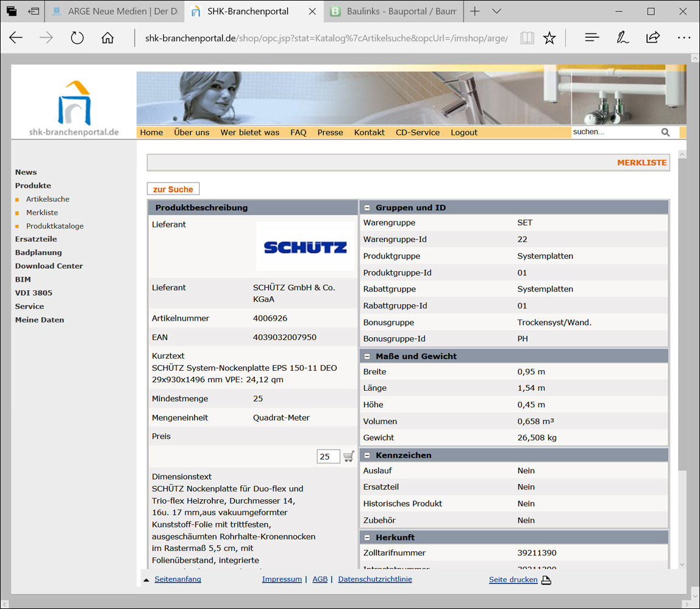Open CD-Service in navigation bar
Screen dimensions: 700x609
click(418, 133)
